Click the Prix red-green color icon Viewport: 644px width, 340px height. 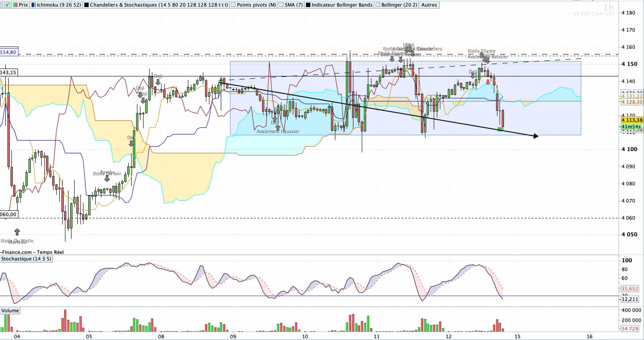tap(16, 5)
